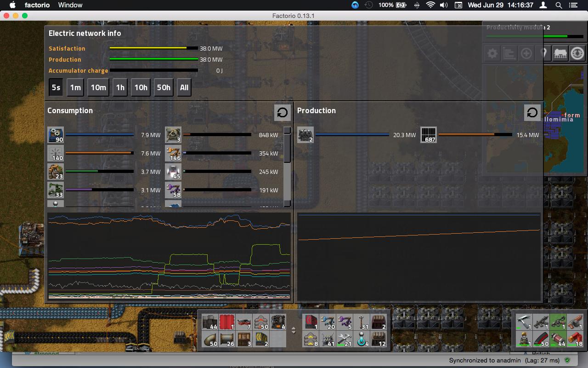The width and height of the screenshot is (588, 368).
Task: Open the factorio application menu
Action: 37,5
